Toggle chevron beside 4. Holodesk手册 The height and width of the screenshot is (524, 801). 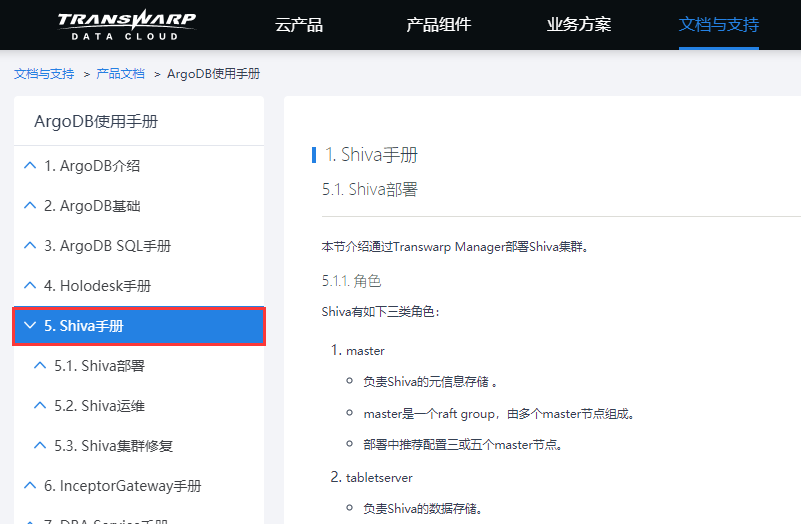point(30,286)
